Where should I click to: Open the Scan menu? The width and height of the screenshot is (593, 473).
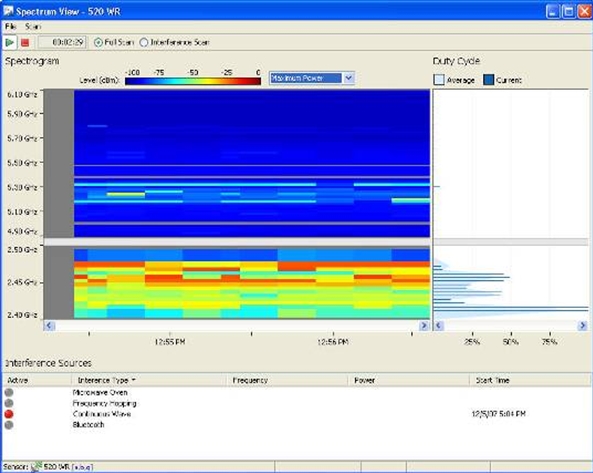[33, 26]
